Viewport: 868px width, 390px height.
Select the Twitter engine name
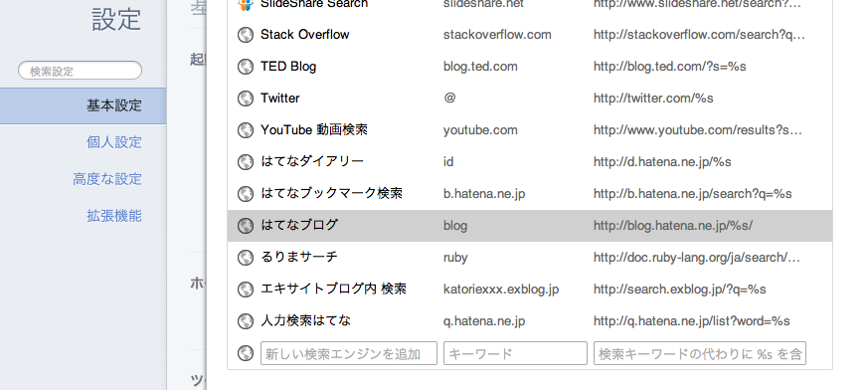(280, 98)
